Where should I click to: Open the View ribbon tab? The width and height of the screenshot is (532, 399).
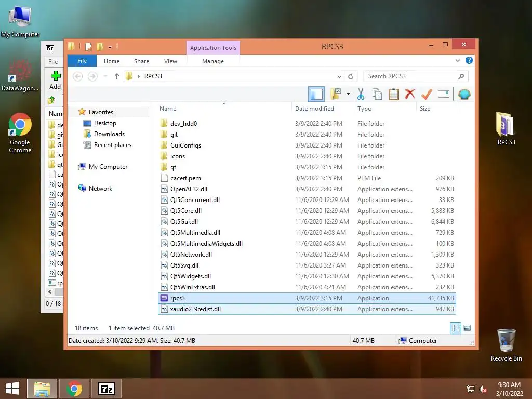click(170, 61)
